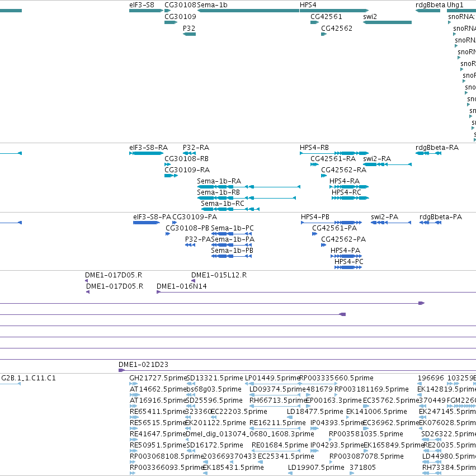Select the DME1-016N14 BAC label
The width and height of the screenshot is (476, 476).
(x=182, y=286)
